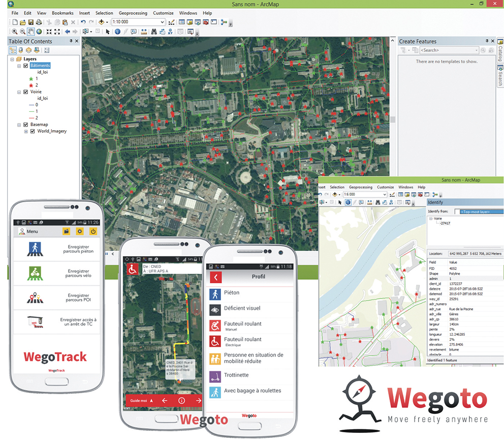The width and height of the screenshot is (504, 447).
Task: Switch to List By Visibility view
Action: point(28,50)
